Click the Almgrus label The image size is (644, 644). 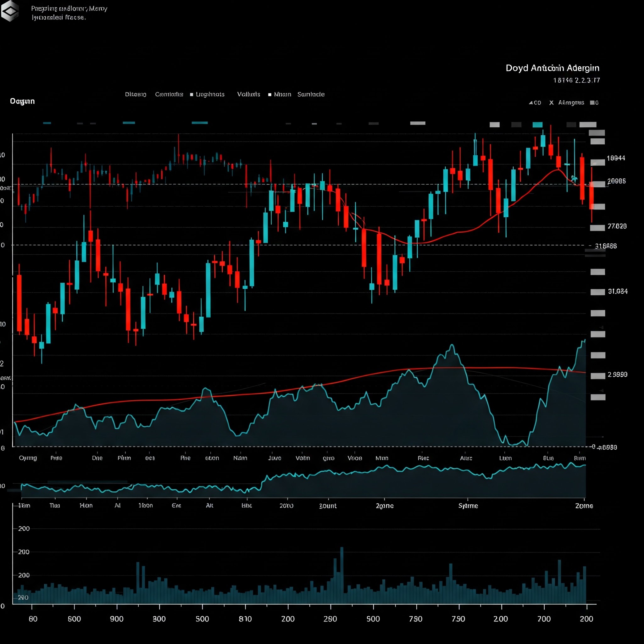(571, 103)
